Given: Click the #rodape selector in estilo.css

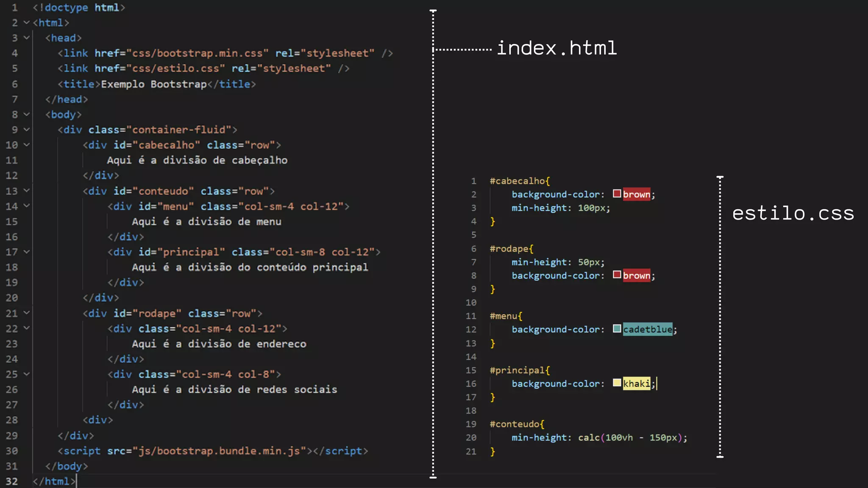Looking at the screenshot, I should click(x=509, y=249).
